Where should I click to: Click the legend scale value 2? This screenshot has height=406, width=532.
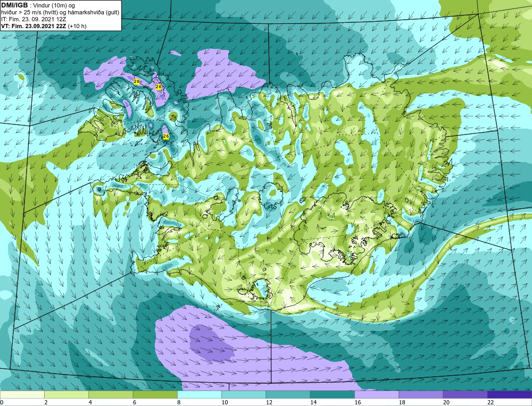46,402
